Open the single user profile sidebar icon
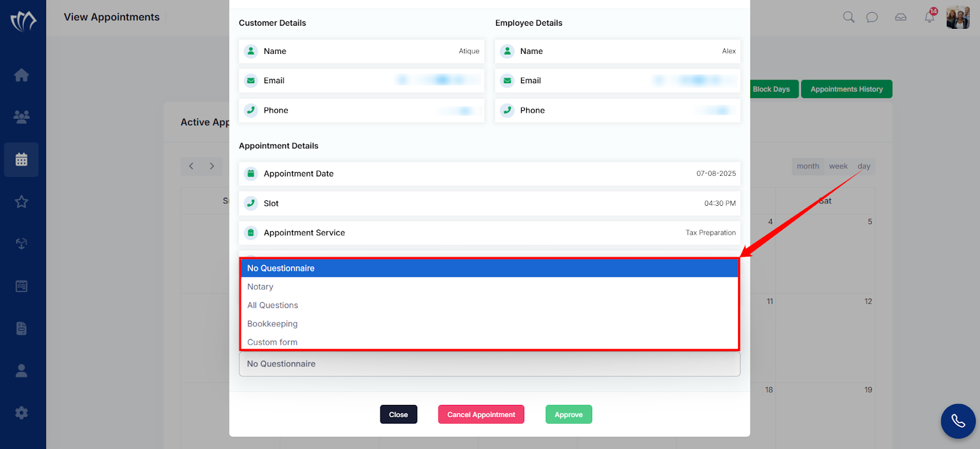980x449 pixels. pyautogui.click(x=21, y=371)
